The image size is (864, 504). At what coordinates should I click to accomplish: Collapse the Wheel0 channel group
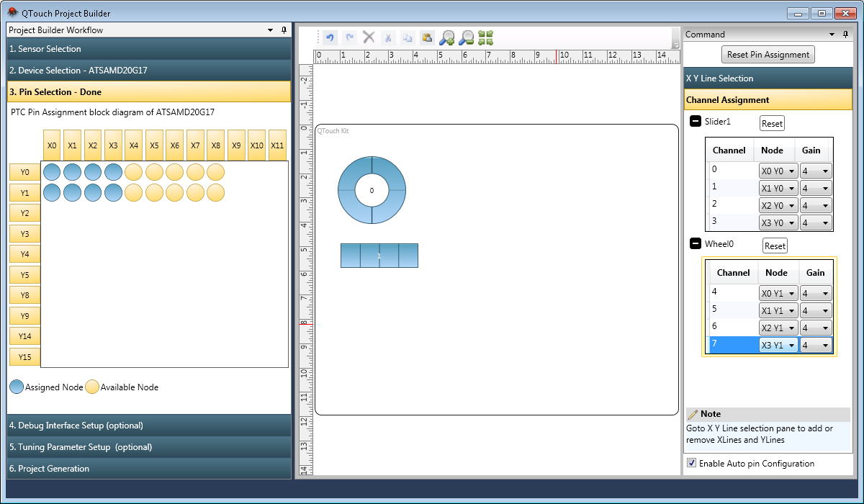[x=696, y=243]
